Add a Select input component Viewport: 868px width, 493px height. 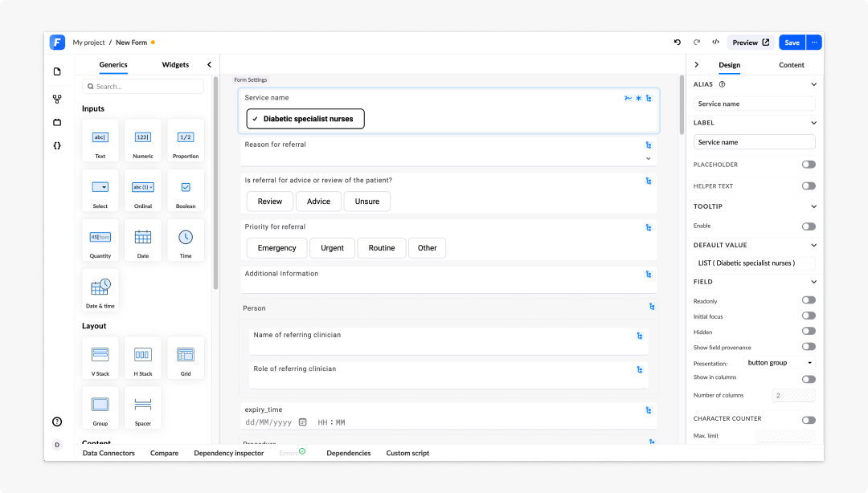(100, 190)
